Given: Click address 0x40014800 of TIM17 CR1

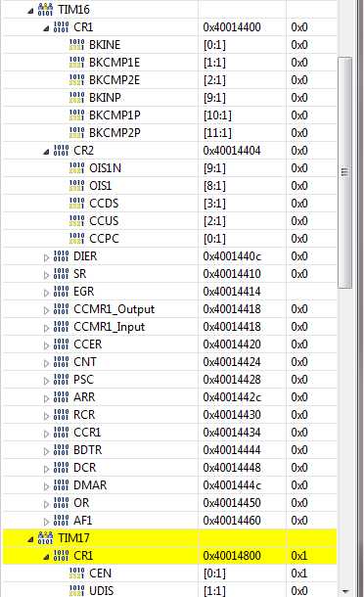Looking at the screenshot, I should pos(232,556).
